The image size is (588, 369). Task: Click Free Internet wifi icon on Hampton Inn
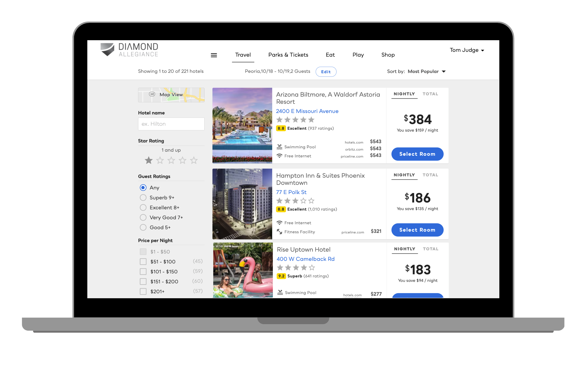pos(279,223)
